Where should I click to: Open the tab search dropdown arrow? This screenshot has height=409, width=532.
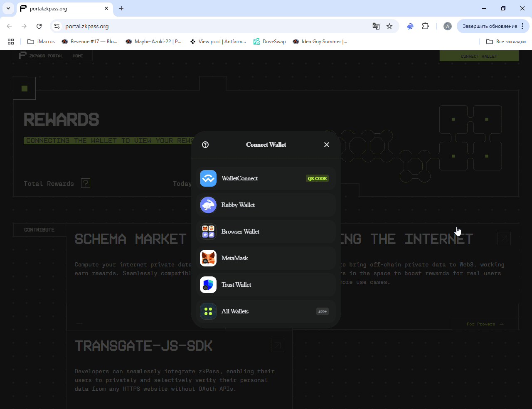[8, 8]
